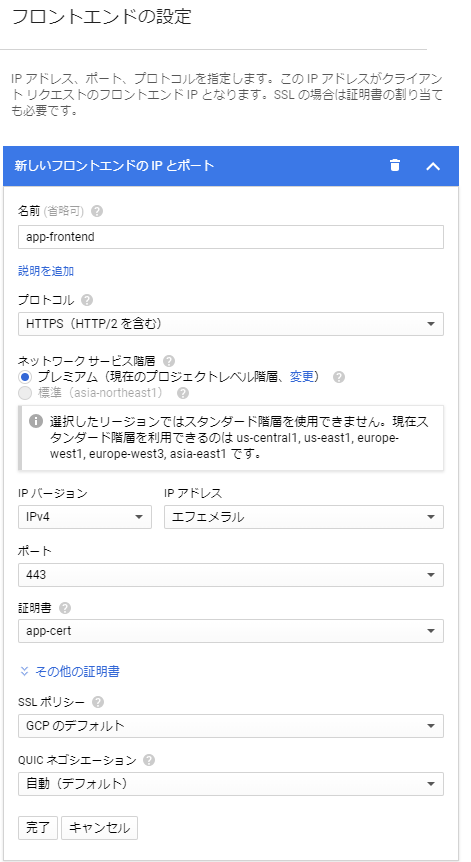Show help for ネットワーク サービス階層

click(x=169, y=361)
